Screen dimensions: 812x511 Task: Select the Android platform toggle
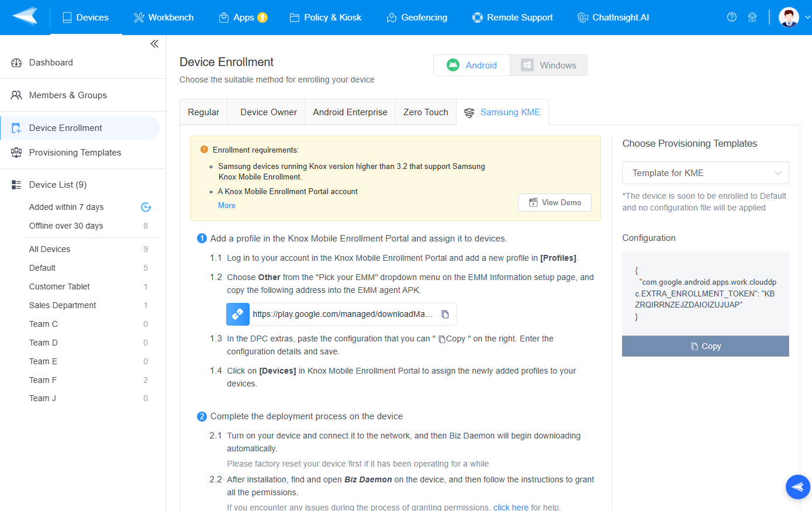pyautogui.click(x=471, y=65)
